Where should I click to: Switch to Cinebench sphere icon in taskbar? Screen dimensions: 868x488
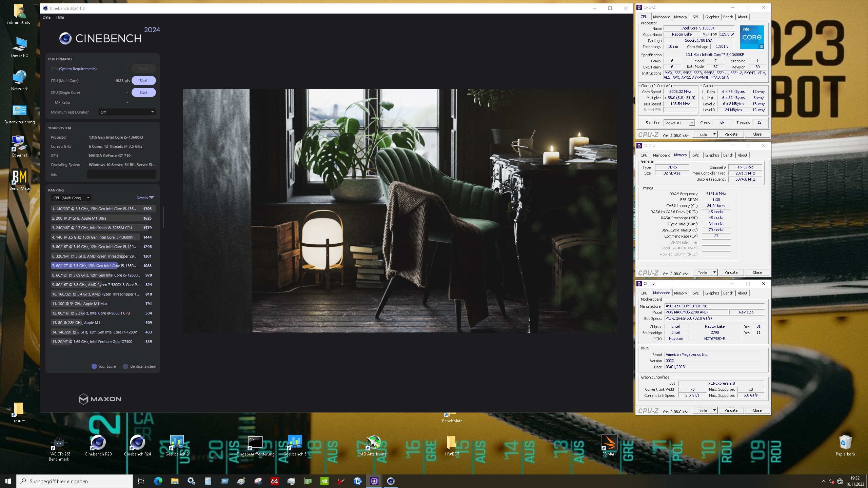[391, 481]
